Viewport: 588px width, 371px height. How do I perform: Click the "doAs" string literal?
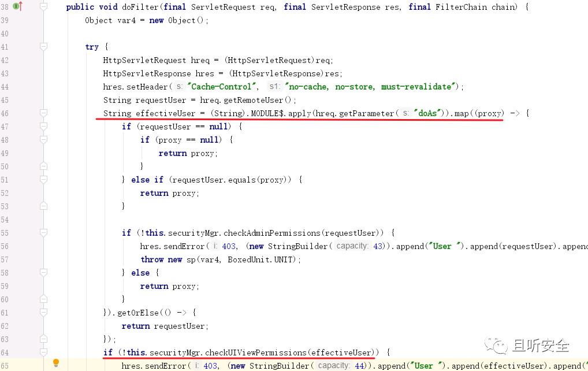[x=427, y=113]
